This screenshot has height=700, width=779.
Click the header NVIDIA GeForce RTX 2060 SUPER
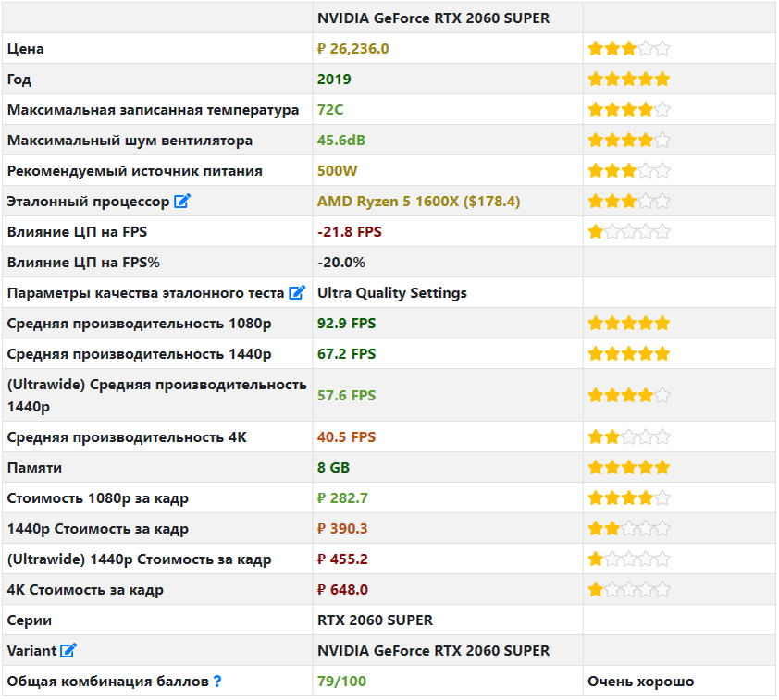[434, 18]
